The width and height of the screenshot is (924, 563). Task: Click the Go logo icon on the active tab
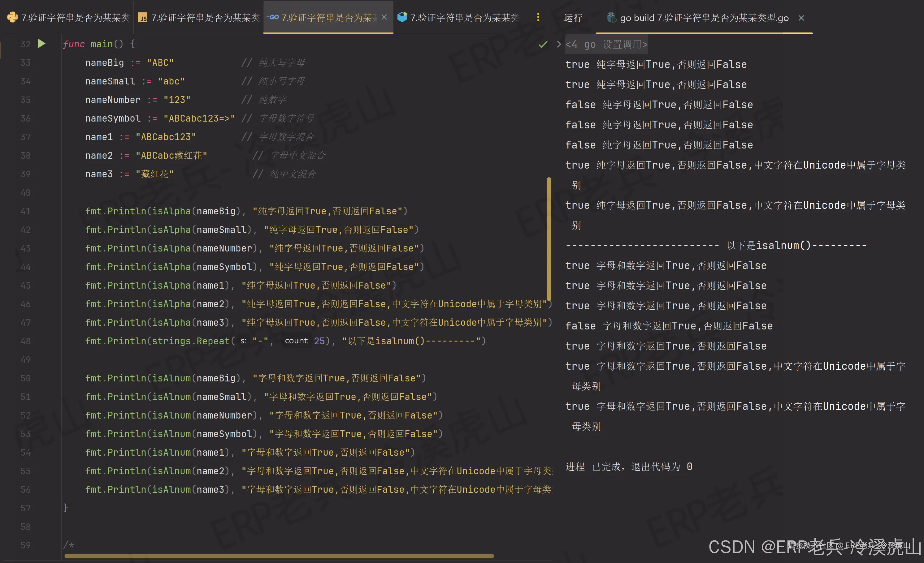tap(274, 17)
